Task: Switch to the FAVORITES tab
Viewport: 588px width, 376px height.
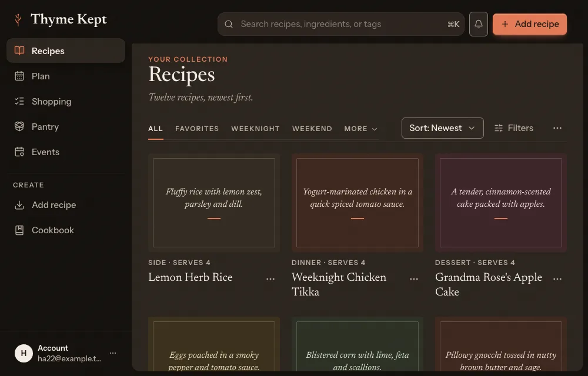Action: point(197,129)
